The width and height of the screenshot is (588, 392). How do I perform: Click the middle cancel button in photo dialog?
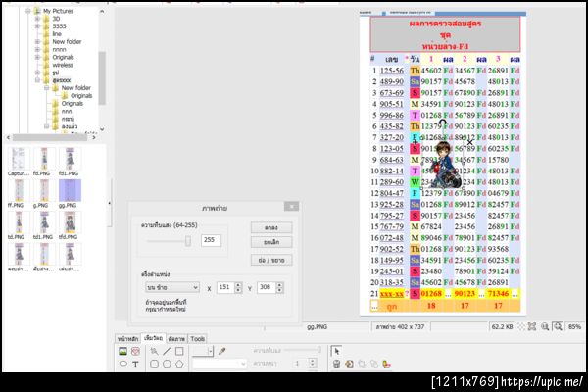271,242
